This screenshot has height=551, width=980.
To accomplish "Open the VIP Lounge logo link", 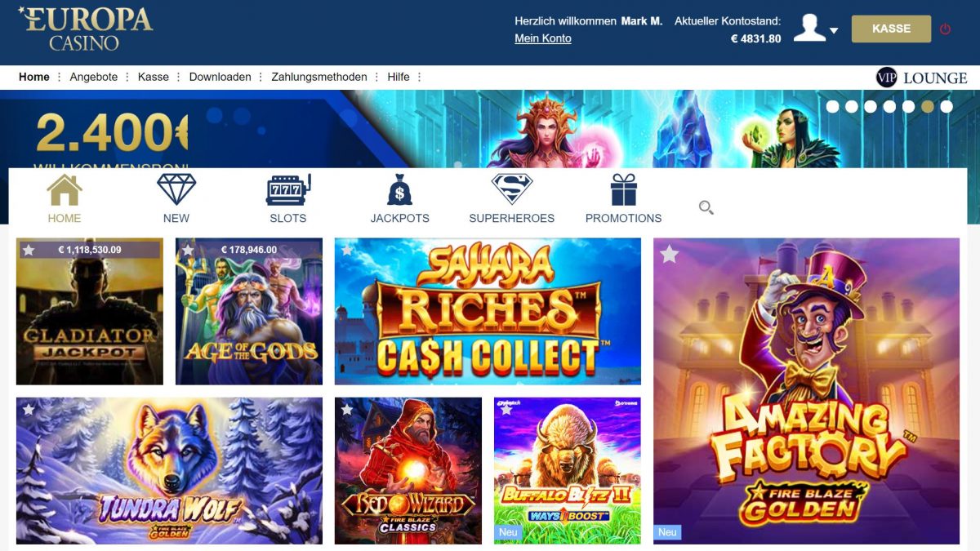I will point(921,78).
